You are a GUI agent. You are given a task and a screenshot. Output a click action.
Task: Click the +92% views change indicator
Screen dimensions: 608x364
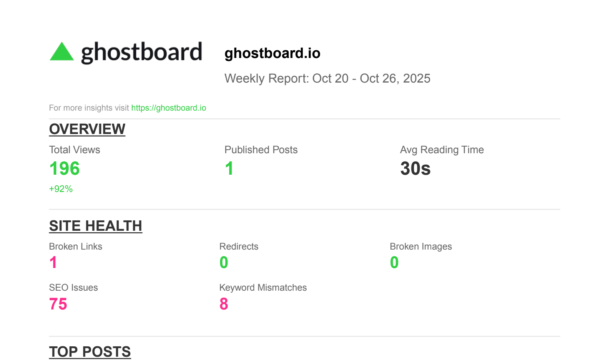61,189
